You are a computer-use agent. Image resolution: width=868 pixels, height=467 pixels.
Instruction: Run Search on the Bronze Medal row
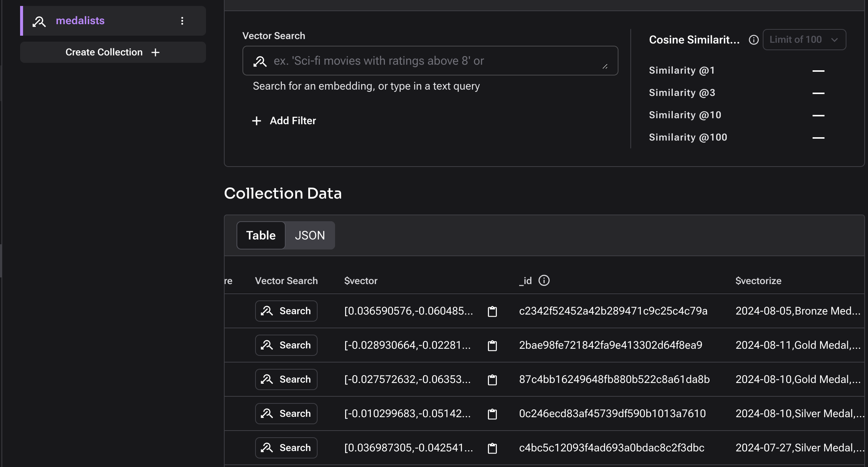click(286, 311)
